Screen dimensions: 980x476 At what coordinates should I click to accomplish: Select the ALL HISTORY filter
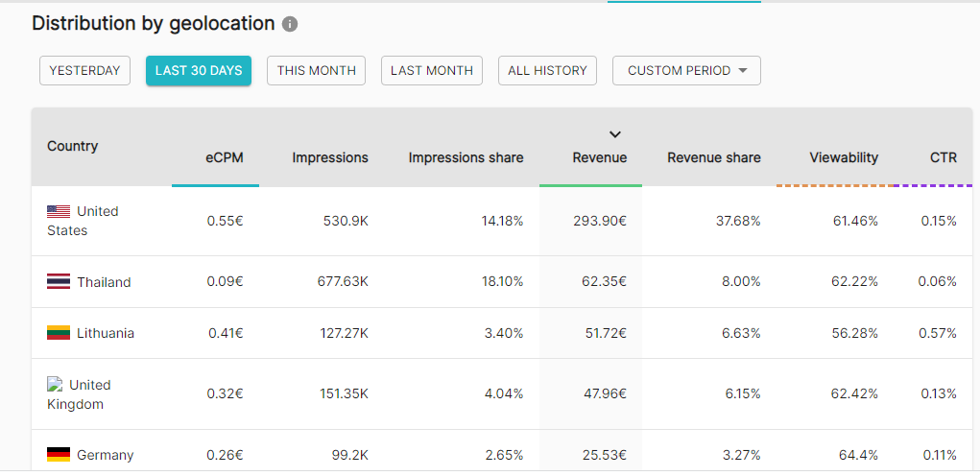tap(547, 71)
